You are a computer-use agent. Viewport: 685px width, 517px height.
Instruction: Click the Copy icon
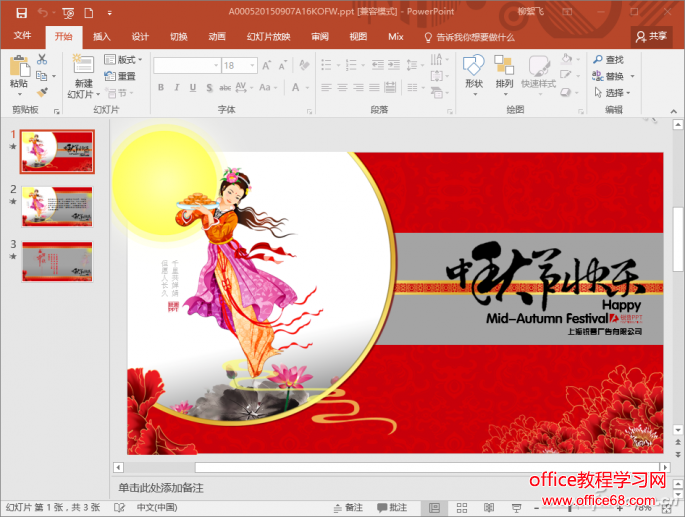(x=42, y=76)
